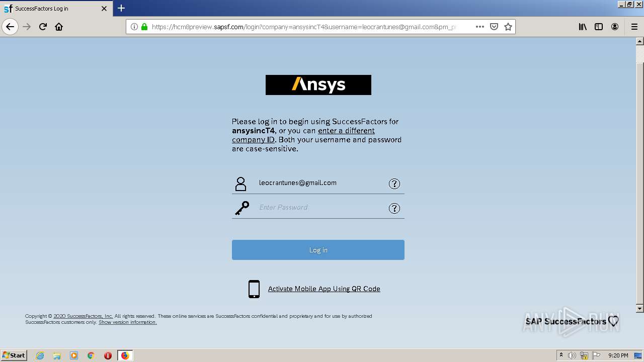
Task: Open 'enter a different company ID' link
Action: tap(303, 135)
